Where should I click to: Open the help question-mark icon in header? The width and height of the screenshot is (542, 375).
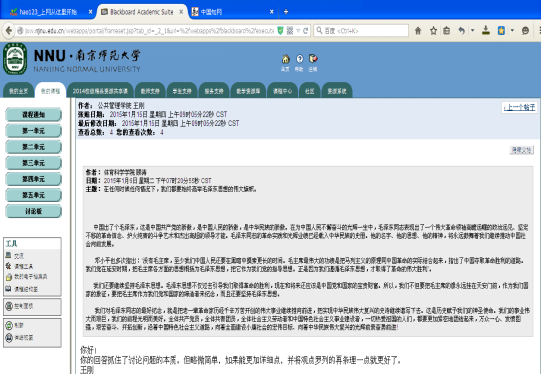point(299,58)
